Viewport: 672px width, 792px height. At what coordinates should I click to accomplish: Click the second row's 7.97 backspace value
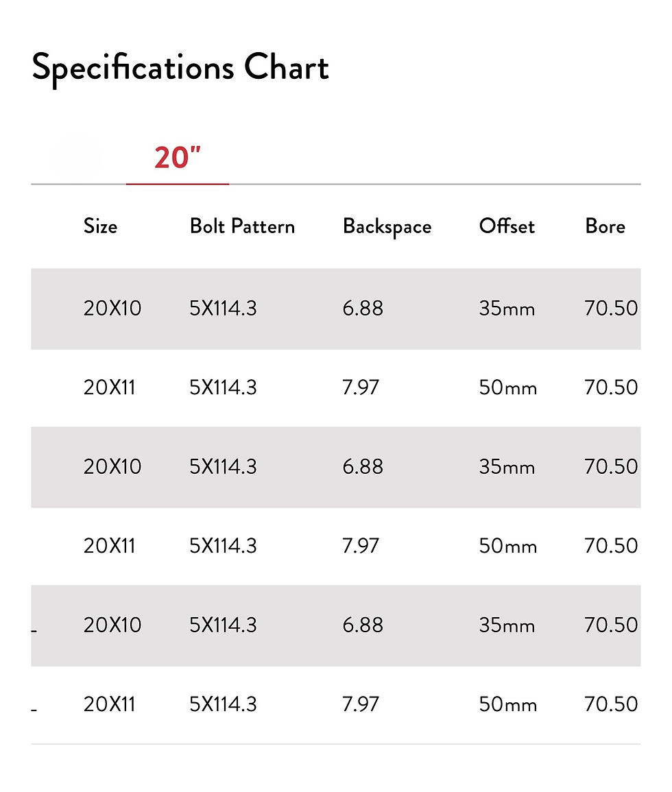[361, 388]
